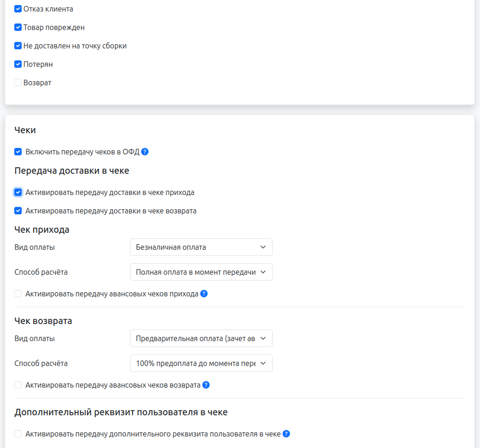Screen dimensions: 480x448
Task: Expand Способ расчёта dropdown for Чек возврата
Action: tap(201, 363)
